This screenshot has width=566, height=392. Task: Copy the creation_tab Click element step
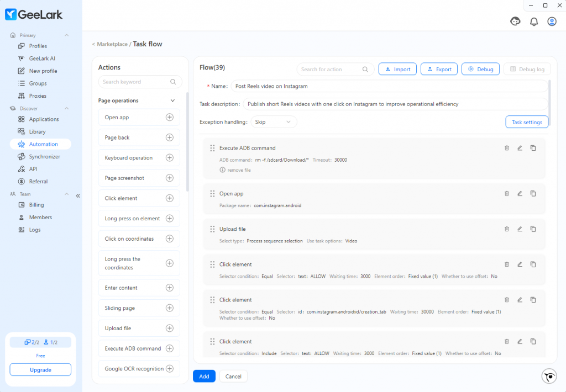click(533, 299)
